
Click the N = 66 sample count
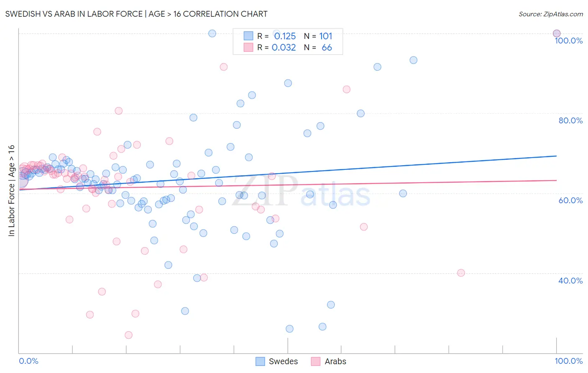[318, 47]
